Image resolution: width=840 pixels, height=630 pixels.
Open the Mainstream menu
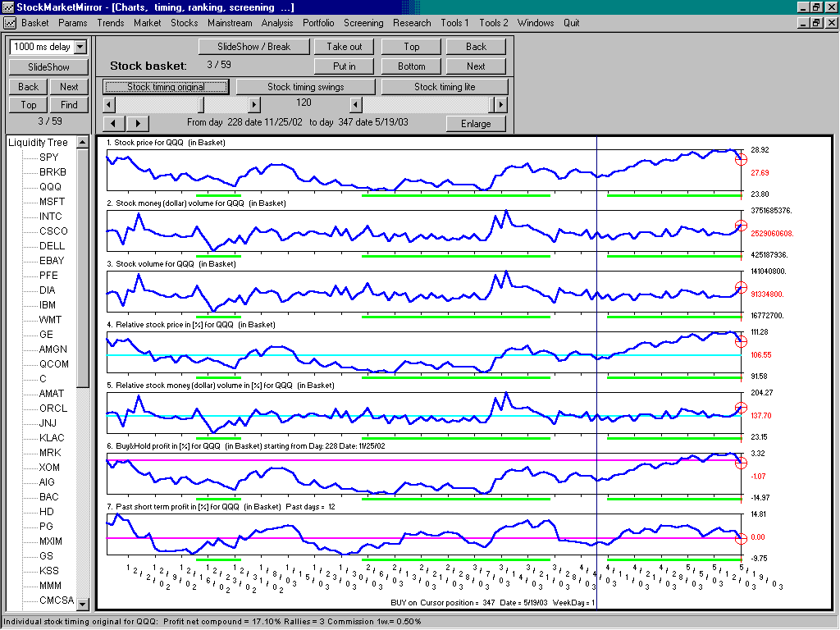click(x=230, y=23)
